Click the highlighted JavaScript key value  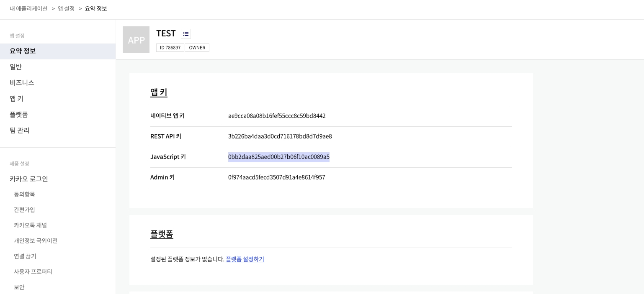coord(278,157)
